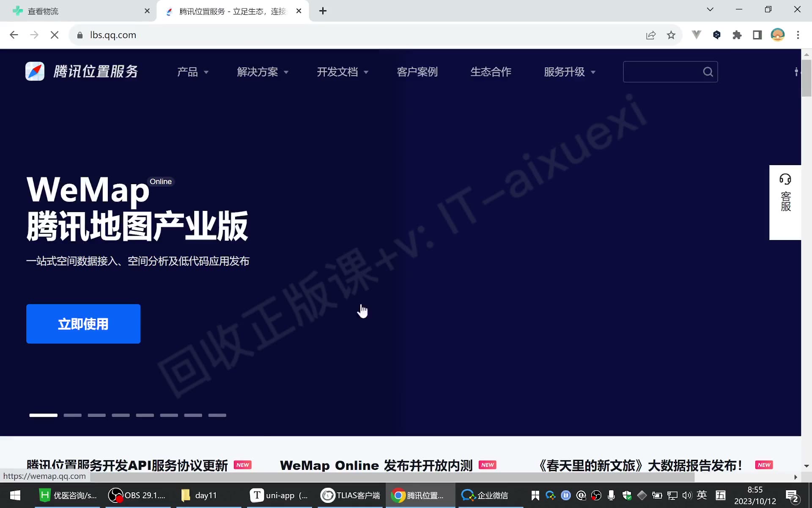Close the 查看物流 tab
The image size is (812, 508).
coord(147,11)
